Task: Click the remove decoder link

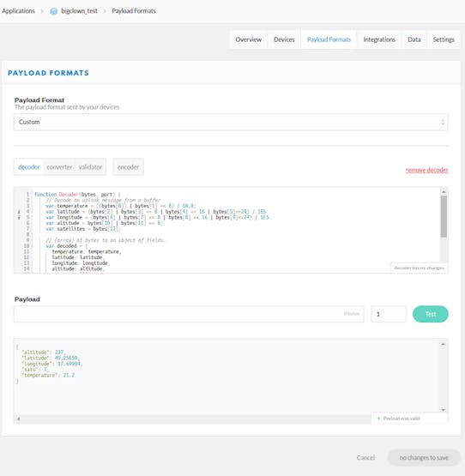Action: (426, 170)
